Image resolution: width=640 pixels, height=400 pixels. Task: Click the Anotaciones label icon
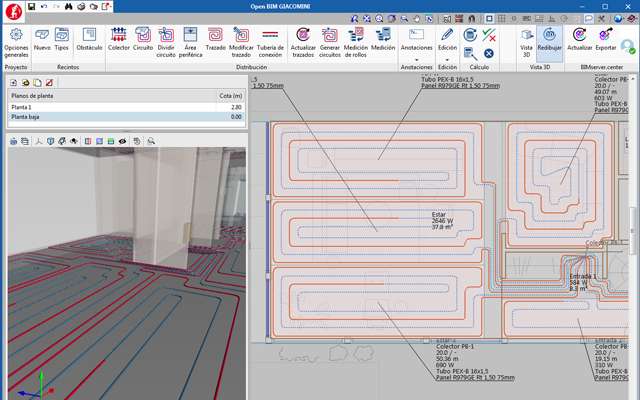416,35
